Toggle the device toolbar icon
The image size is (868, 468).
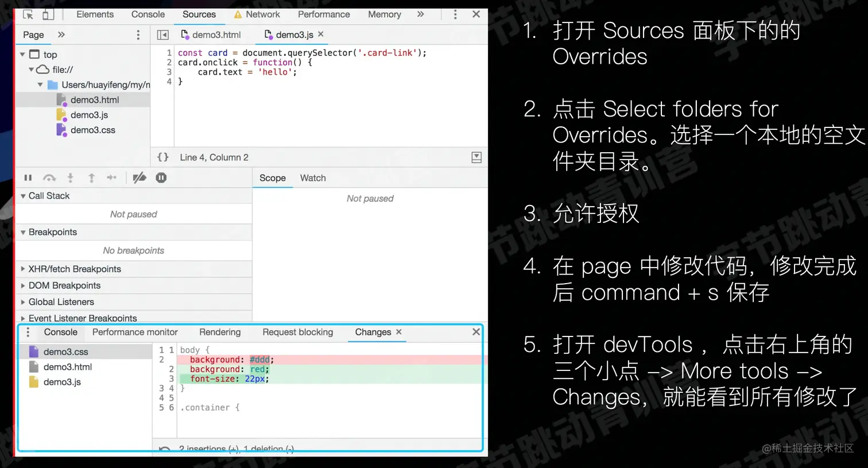click(48, 14)
